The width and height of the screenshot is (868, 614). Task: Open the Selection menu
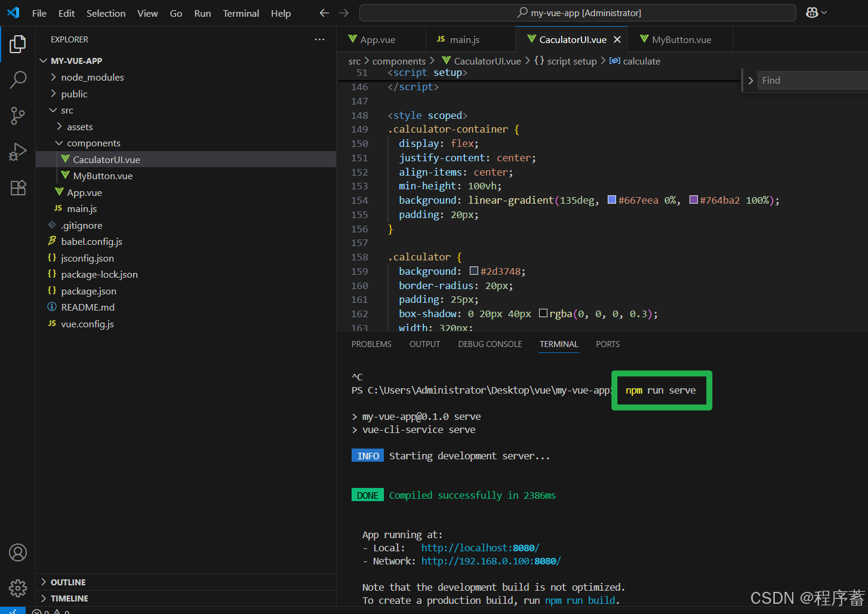click(x=106, y=13)
